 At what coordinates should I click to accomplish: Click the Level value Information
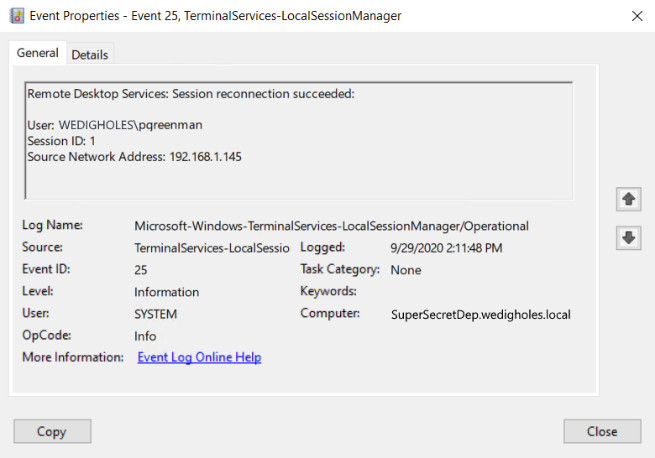(167, 292)
